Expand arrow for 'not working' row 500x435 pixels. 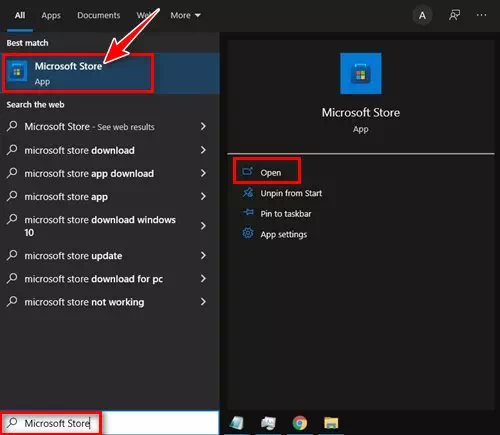coord(203,302)
